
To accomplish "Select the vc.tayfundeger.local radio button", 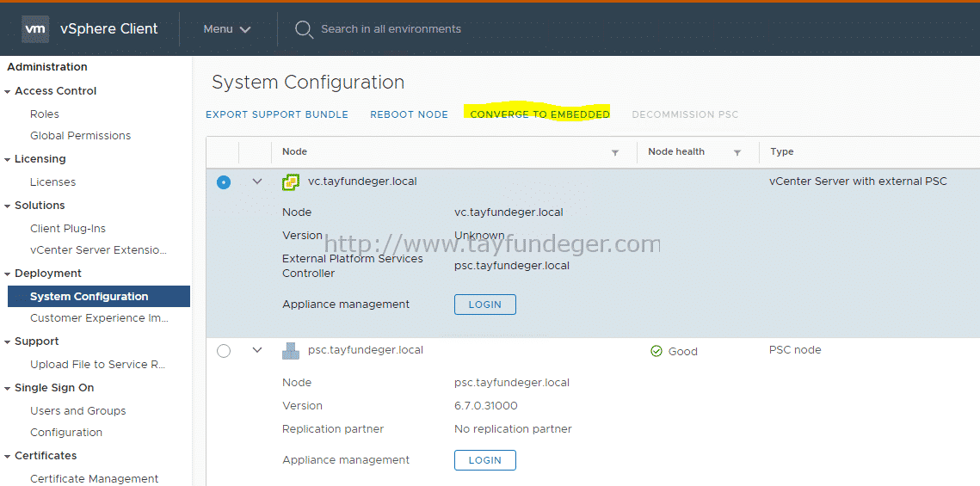I will pyautogui.click(x=223, y=181).
